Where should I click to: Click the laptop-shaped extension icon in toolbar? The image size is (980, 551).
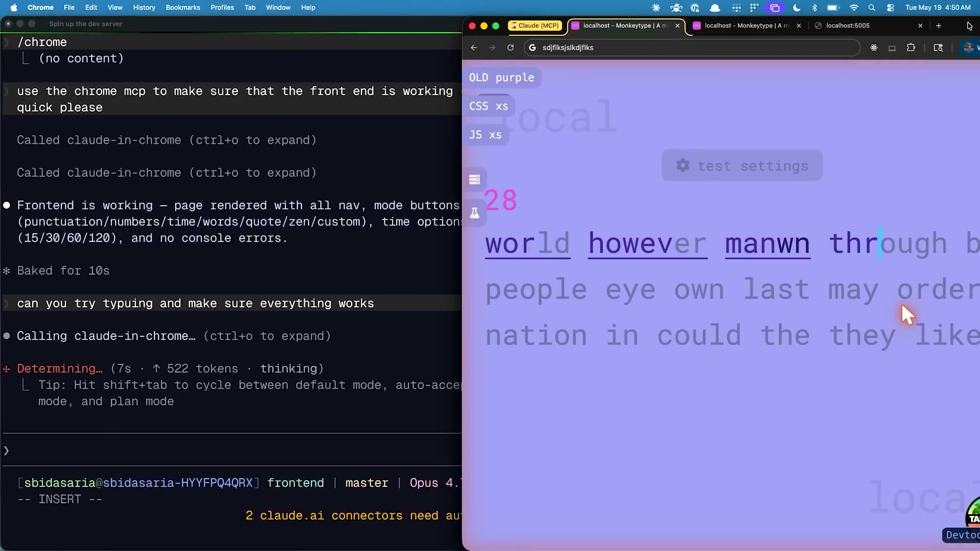click(x=892, y=48)
